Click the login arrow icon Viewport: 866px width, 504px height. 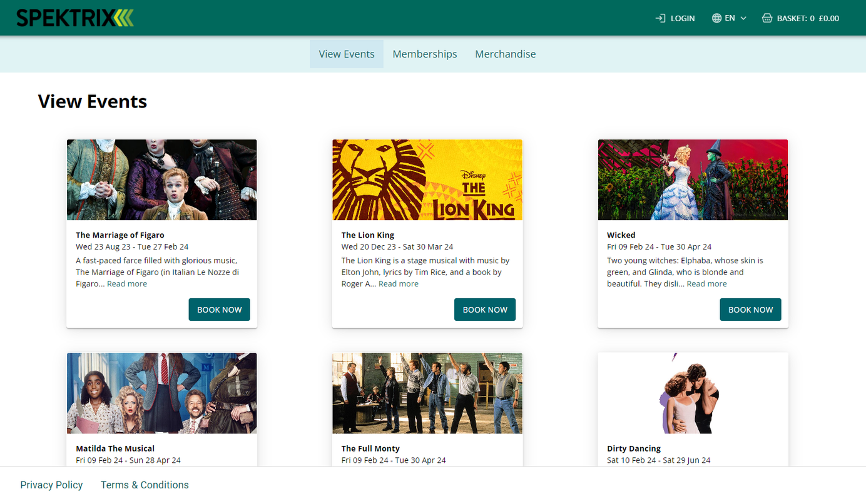[x=660, y=18]
